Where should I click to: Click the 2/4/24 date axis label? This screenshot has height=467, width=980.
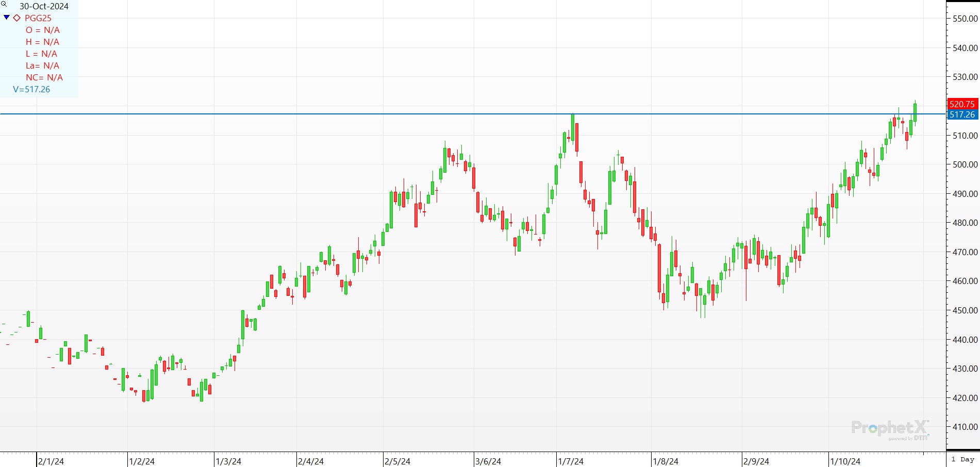[311, 461]
